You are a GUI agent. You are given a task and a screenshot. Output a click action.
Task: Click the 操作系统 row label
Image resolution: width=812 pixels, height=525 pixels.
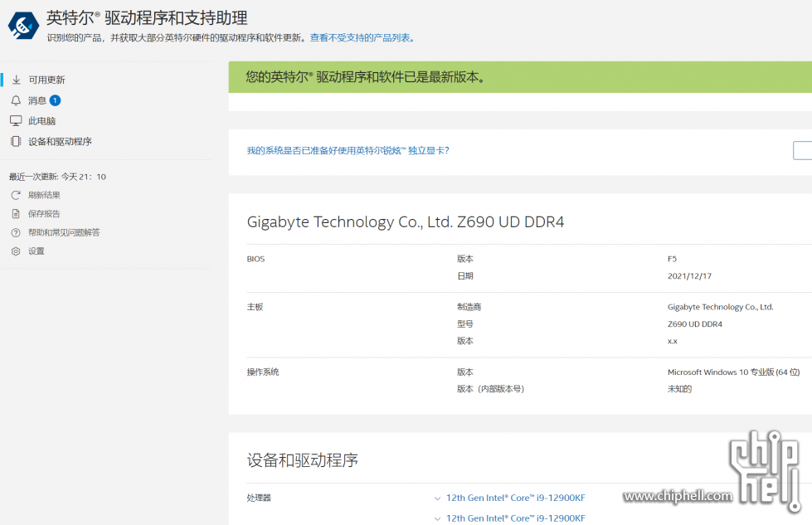[263, 372]
